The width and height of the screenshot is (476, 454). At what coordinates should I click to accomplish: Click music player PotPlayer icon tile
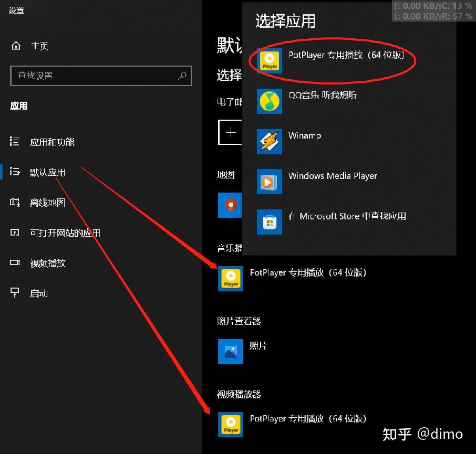pos(231,278)
